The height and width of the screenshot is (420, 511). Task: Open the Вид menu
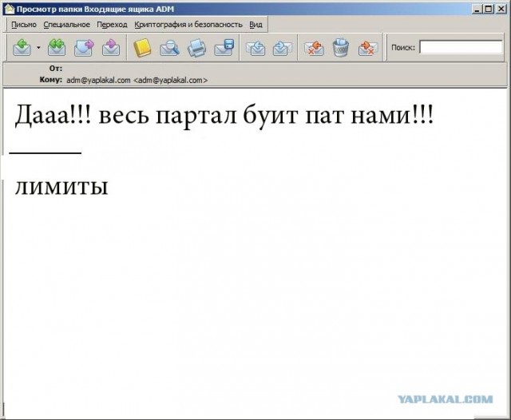point(255,25)
